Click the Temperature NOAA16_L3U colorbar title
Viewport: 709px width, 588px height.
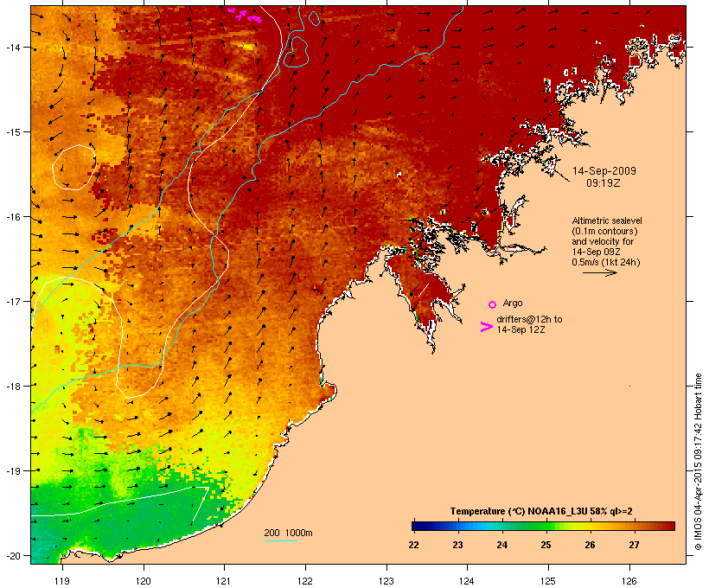(541, 512)
